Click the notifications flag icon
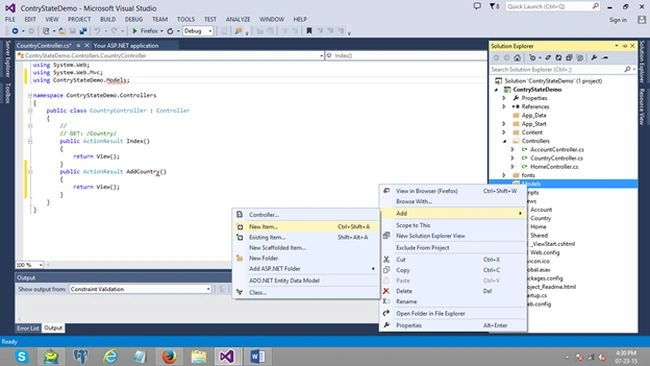The width and height of the screenshot is (650, 366). click(494, 6)
